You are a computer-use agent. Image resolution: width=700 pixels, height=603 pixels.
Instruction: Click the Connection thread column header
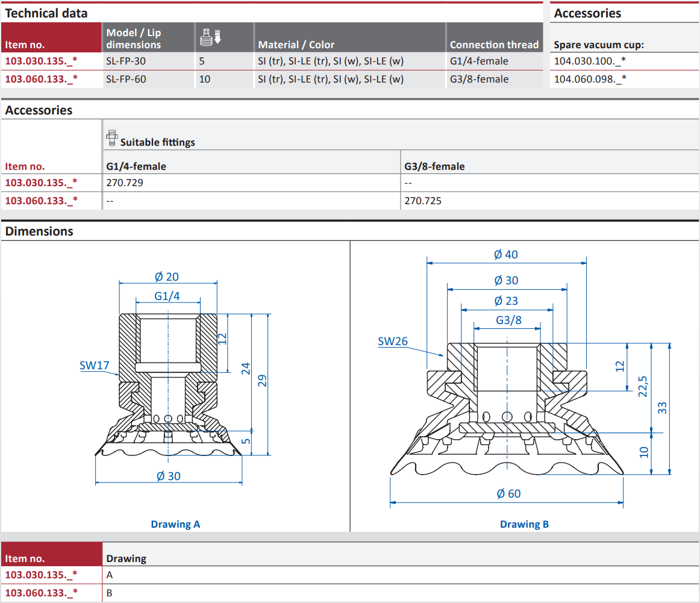click(494, 45)
